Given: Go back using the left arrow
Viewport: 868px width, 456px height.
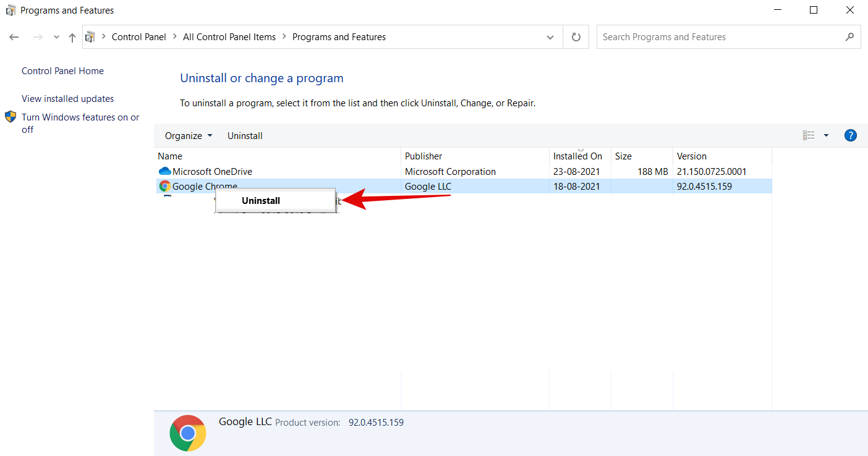Looking at the screenshot, I should tap(14, 37).
